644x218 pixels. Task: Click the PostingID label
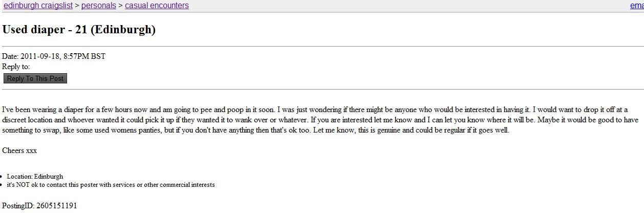18,206
